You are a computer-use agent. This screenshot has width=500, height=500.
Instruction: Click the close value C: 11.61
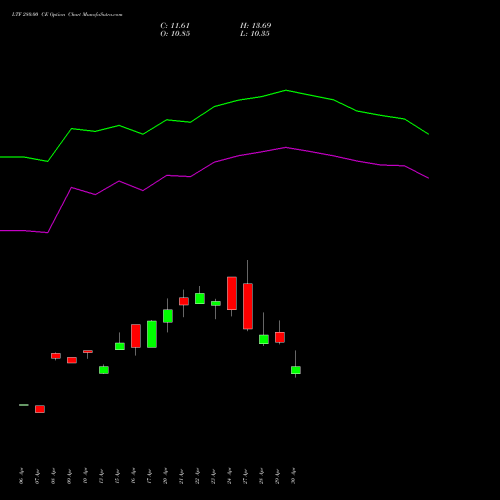[x=175, y=26]
